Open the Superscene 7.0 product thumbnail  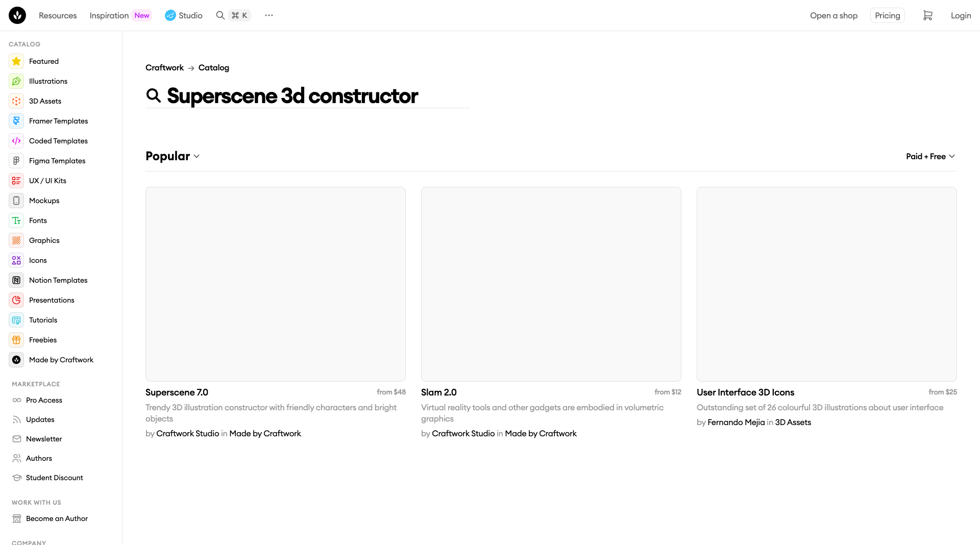tap(276, 284)
